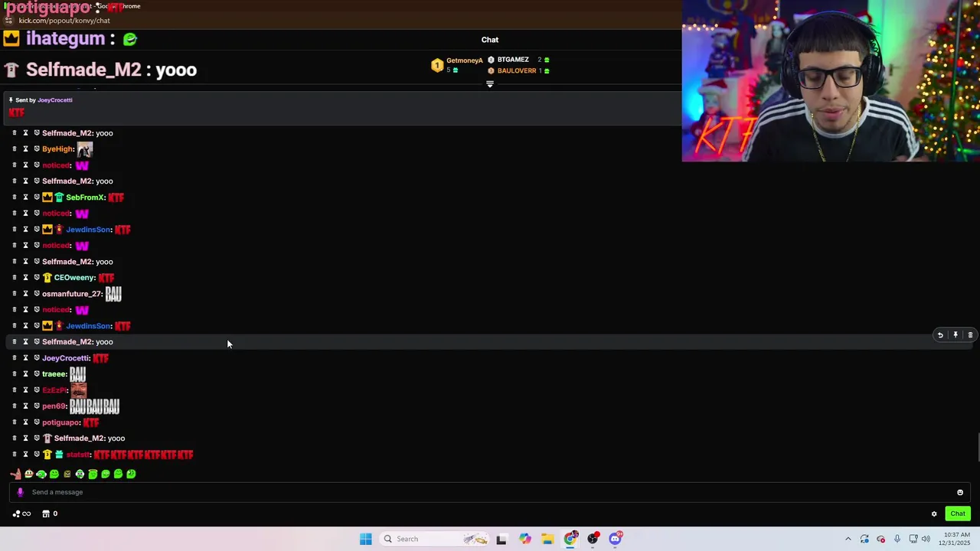Image resolution: width=980 pixels, height=551 pixels.
Task: Delete SebFromX's message with trash icon
Action: point(14,197)
